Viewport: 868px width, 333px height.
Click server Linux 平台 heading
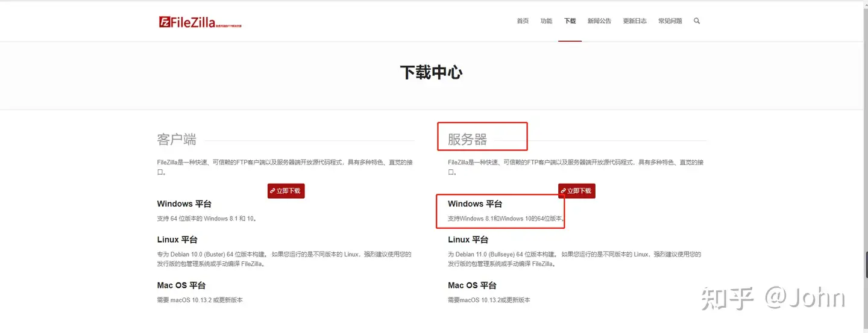(468, 240)
